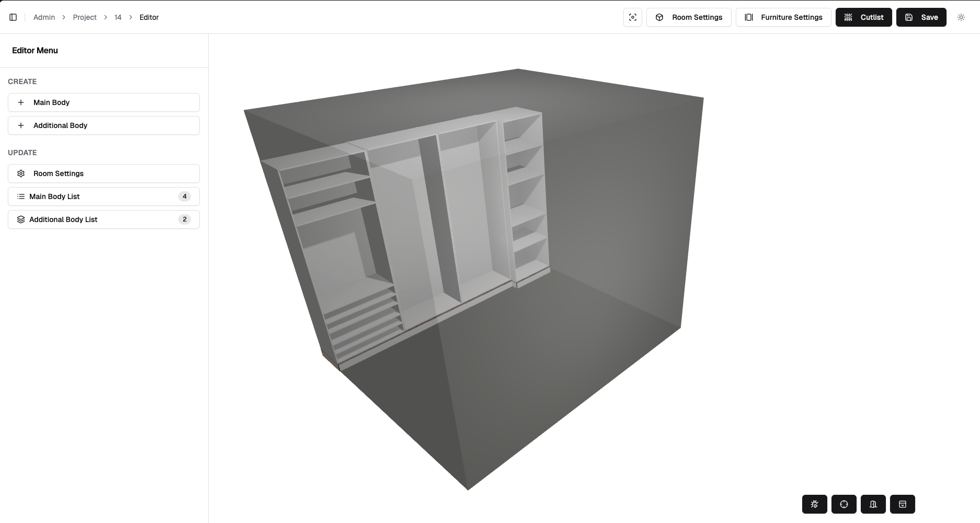Click the focus/center view icon near breadcrumbs
Viewport: 980px width, 523px height.
(632, 17)
